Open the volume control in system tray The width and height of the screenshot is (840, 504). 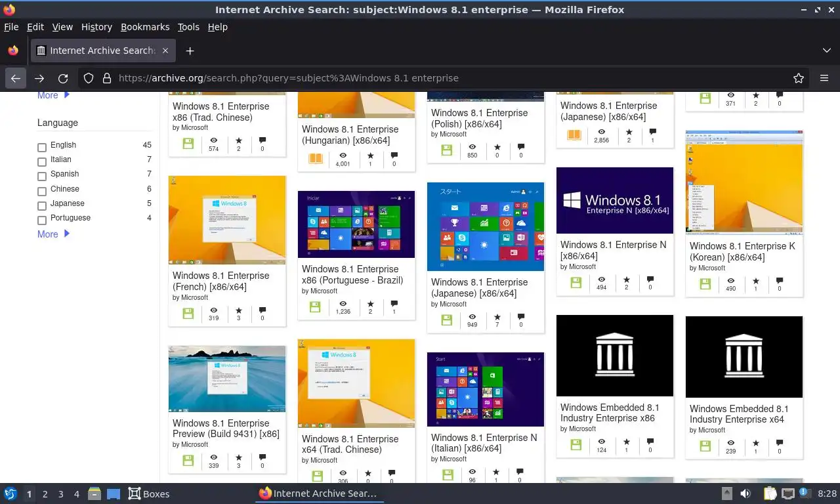(x=745, y=493)
